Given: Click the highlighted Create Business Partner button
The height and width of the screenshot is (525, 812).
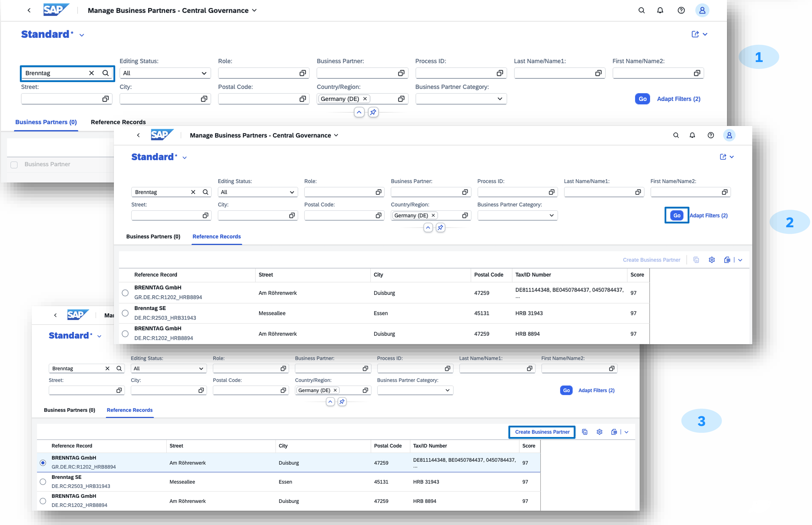Looking at the screenshot, I should pos(542,432).
